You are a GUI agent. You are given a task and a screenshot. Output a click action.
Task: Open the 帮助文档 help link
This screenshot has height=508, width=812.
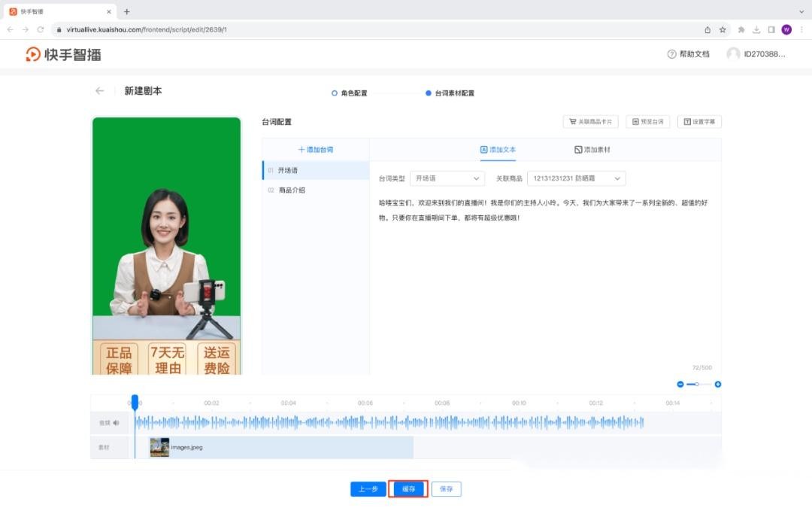688,54
